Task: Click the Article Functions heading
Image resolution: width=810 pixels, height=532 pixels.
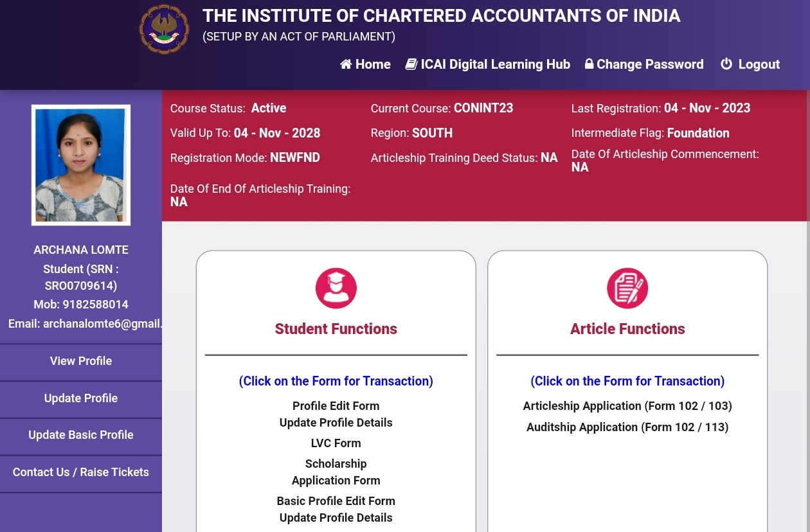Action: (x=627, y=329)
